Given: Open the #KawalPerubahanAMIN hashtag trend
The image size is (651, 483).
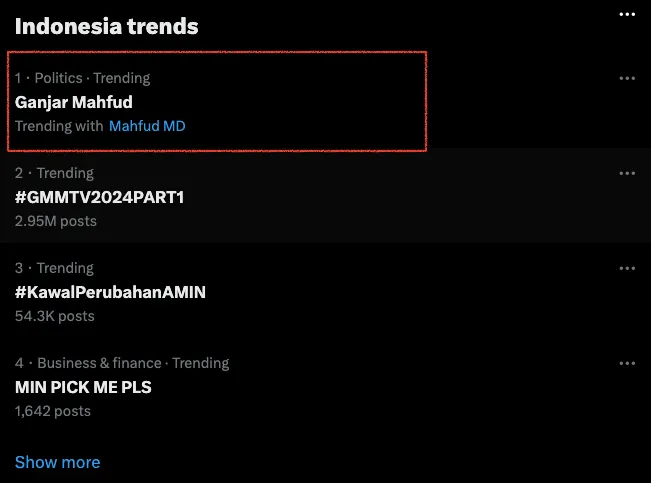Looking at the screenshot, I should [x=110, y=292].
